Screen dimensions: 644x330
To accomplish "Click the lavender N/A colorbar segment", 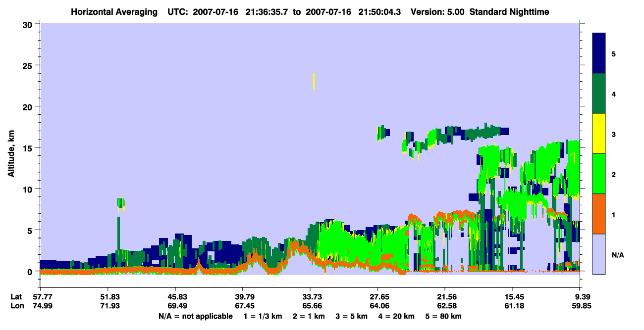I will (599, 254).
